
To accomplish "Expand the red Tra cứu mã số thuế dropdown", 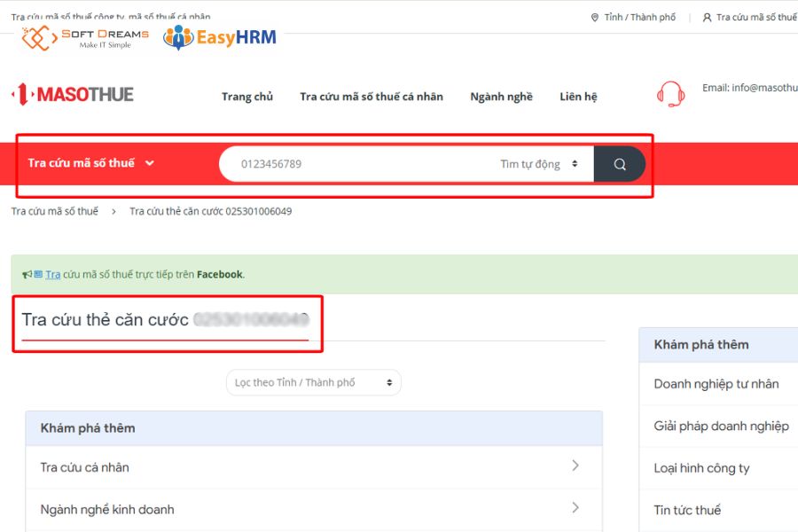I will 90,163.
